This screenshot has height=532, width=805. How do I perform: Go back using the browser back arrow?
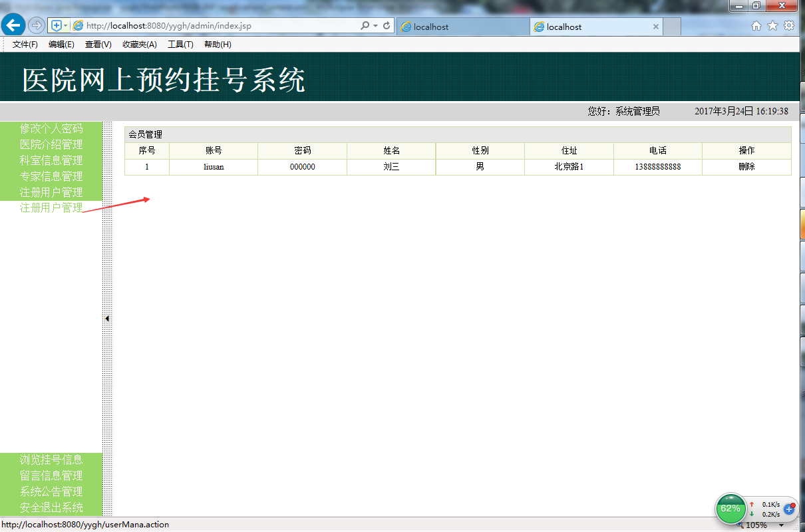point(13,25)
